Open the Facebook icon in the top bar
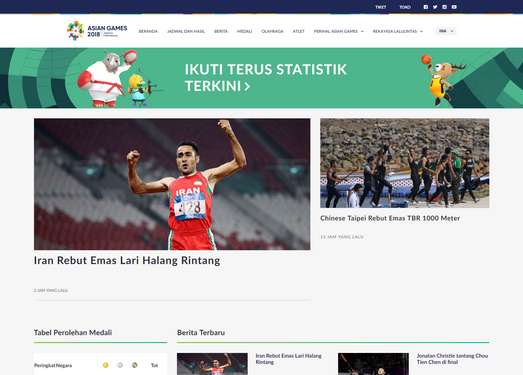 [x=426, y=7]
